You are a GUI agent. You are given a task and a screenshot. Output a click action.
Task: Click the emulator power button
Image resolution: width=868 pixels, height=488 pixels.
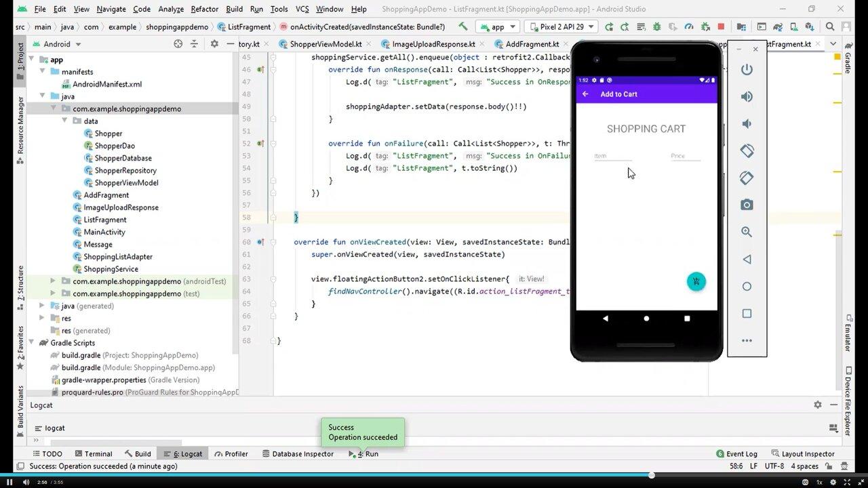747,70
